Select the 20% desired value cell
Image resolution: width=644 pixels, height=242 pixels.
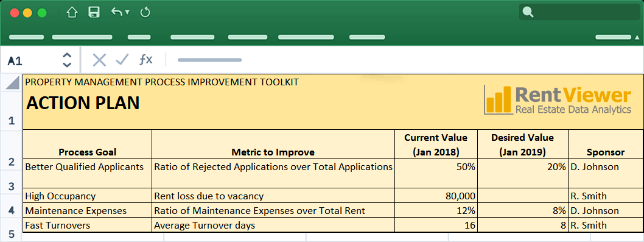tap(522, 174)
